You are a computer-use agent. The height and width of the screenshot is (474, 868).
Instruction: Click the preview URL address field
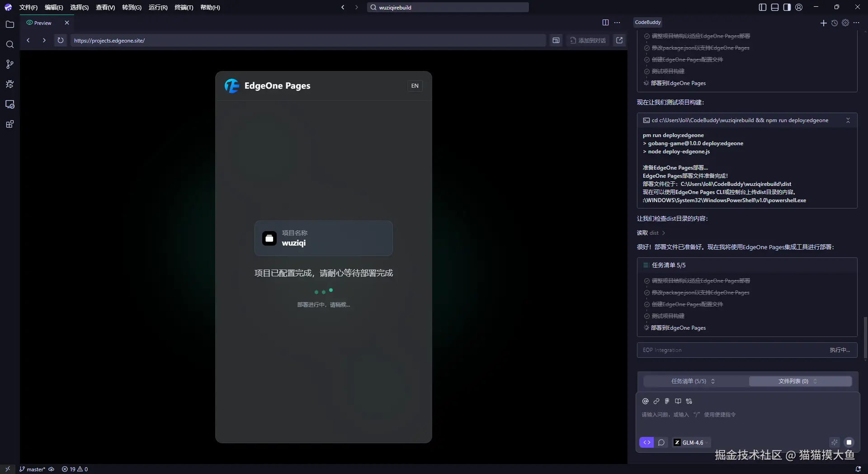click(307, 40)
